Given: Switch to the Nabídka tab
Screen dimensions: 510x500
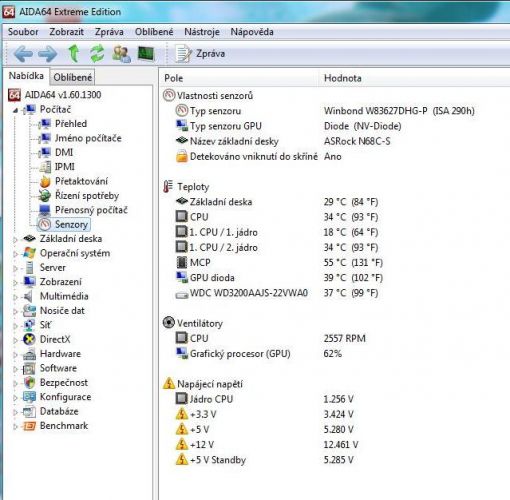Looking at the screenshot, I should pyautogui.click(x=26, y=76).
